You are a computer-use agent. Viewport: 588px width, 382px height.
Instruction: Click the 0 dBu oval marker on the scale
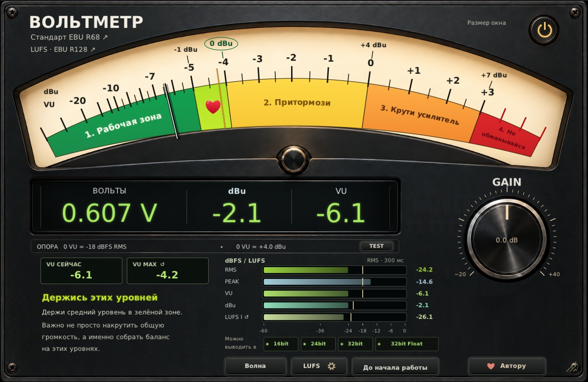point(221,44)
